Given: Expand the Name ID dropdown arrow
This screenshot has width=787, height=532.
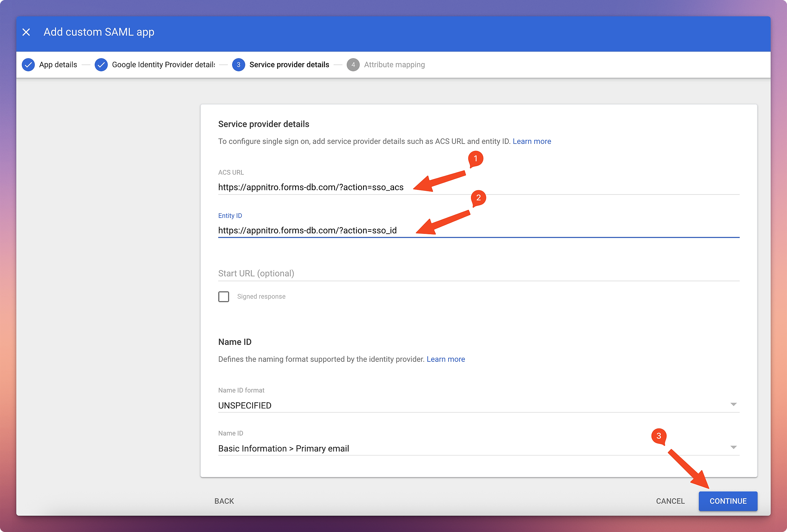Looking at the screenshot, I should pyautogui.click(x=733, y=448).
